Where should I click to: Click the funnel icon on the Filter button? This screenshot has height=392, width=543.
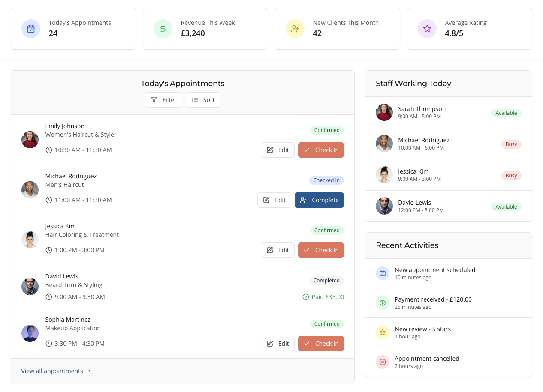click(x=154, y=99)
